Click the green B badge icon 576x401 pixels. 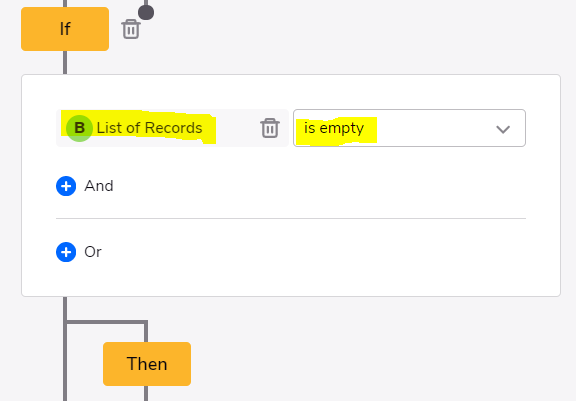click(x=79, y=128)
